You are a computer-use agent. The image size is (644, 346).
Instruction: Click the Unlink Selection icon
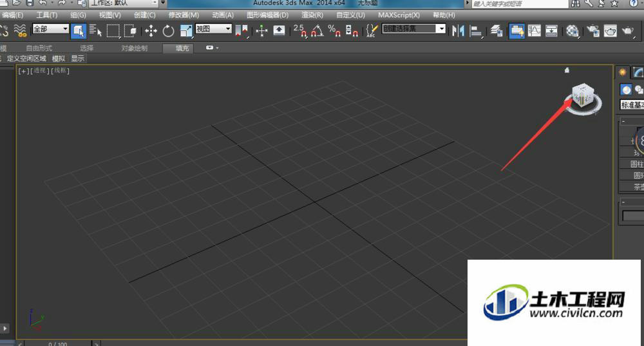pos(4,31)
